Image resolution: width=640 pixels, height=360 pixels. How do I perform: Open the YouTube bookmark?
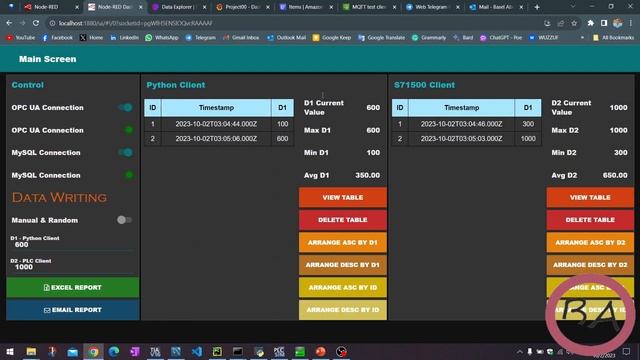point(21,38)
